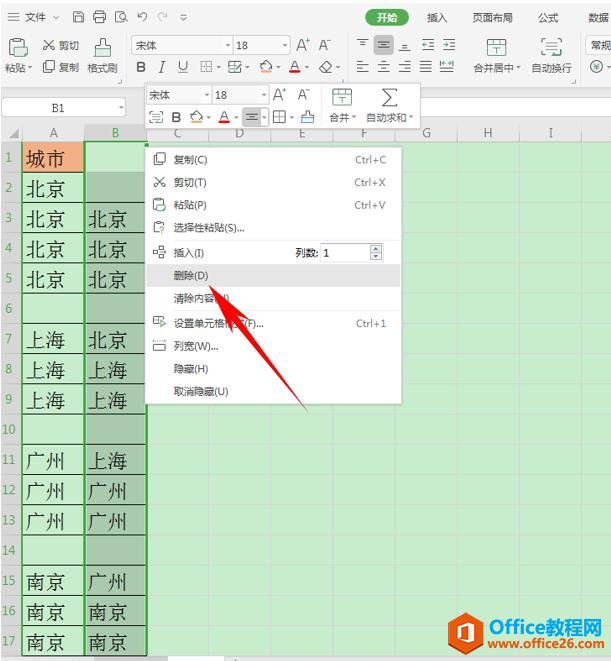Align text to top in ribbon
The image size is (611, 661).
pyautogui.click(x=362, y=44)
